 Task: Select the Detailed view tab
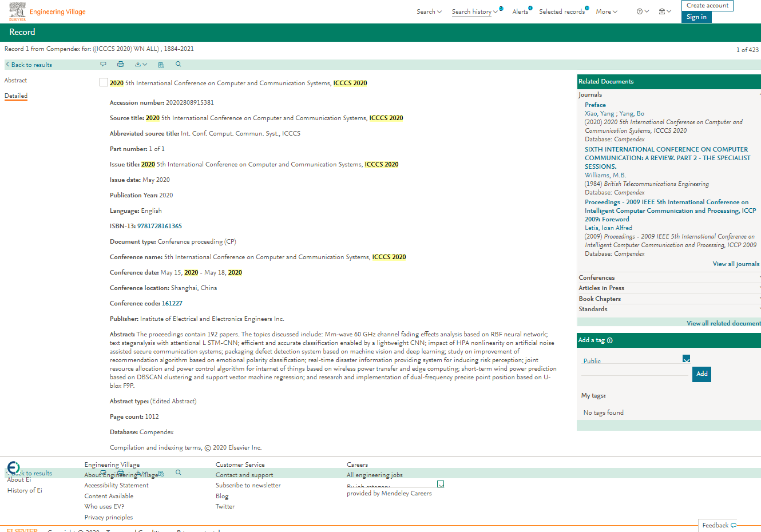tap(16, 96)
